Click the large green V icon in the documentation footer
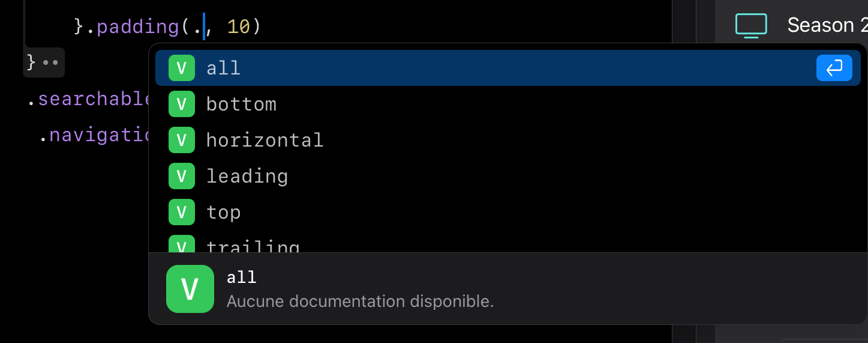Screen dimensions: 868x343 [x=190, y=289]
